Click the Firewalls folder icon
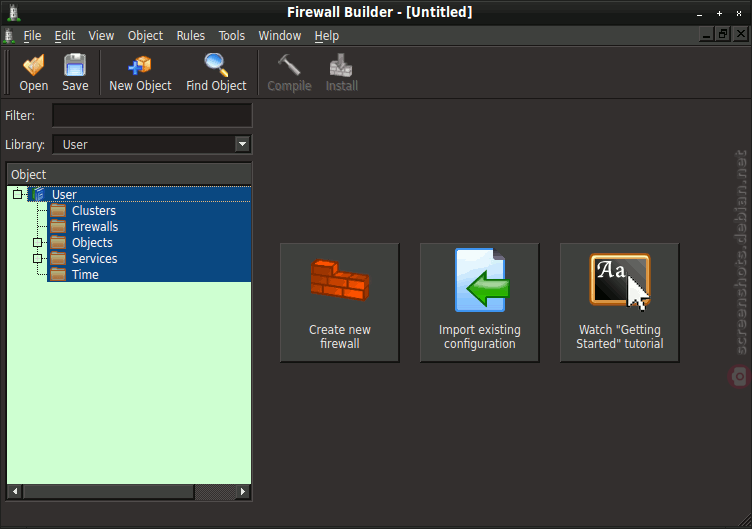 [58, 226]
